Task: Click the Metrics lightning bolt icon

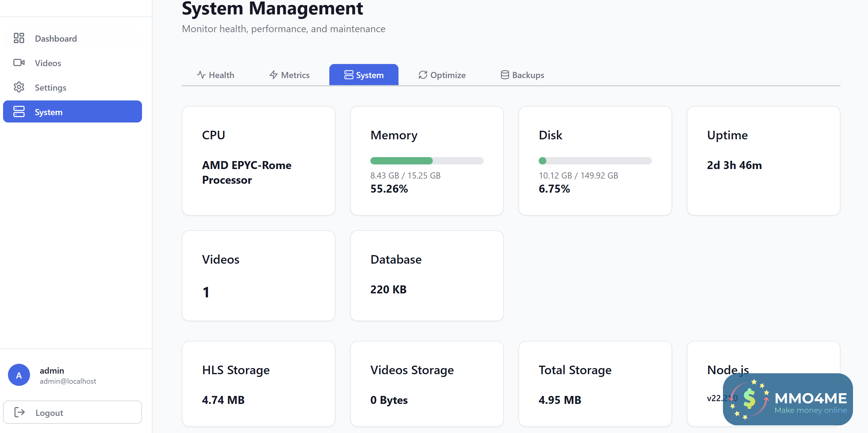Action: 273,75
